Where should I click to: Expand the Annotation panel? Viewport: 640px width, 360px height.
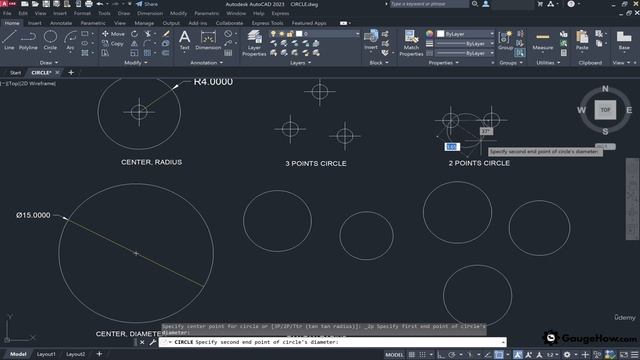(x=207, y=63)
